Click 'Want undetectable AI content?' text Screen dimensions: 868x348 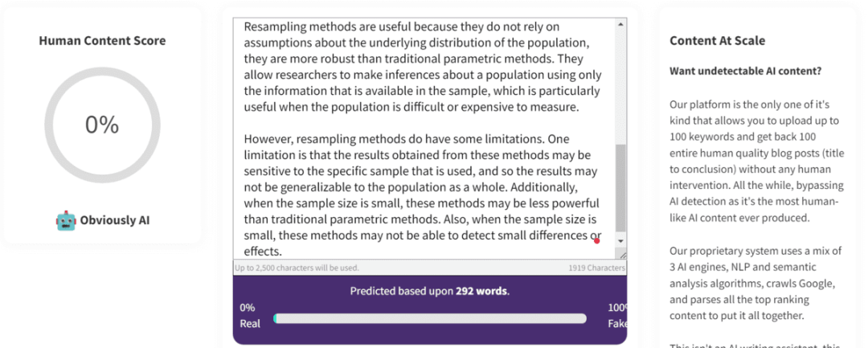(x=745, y=71)
